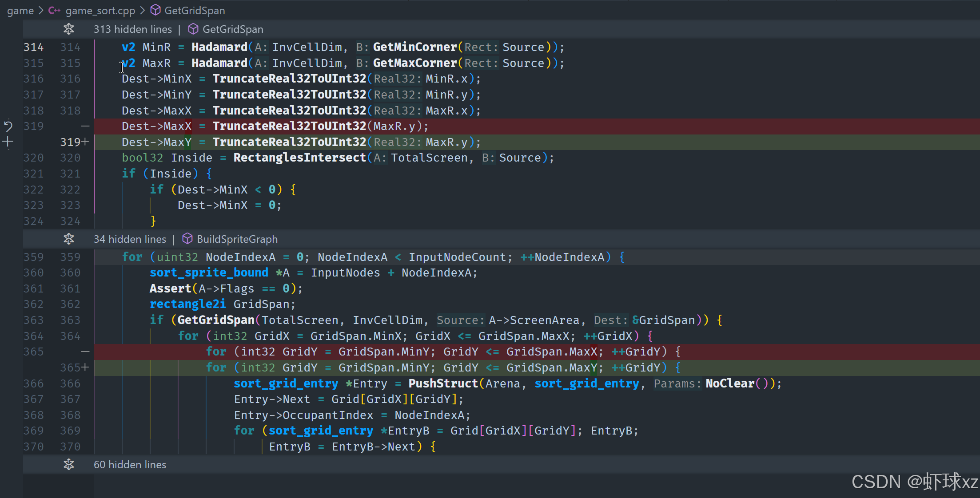Click the revert change arrow icon

tap(8, 126)
